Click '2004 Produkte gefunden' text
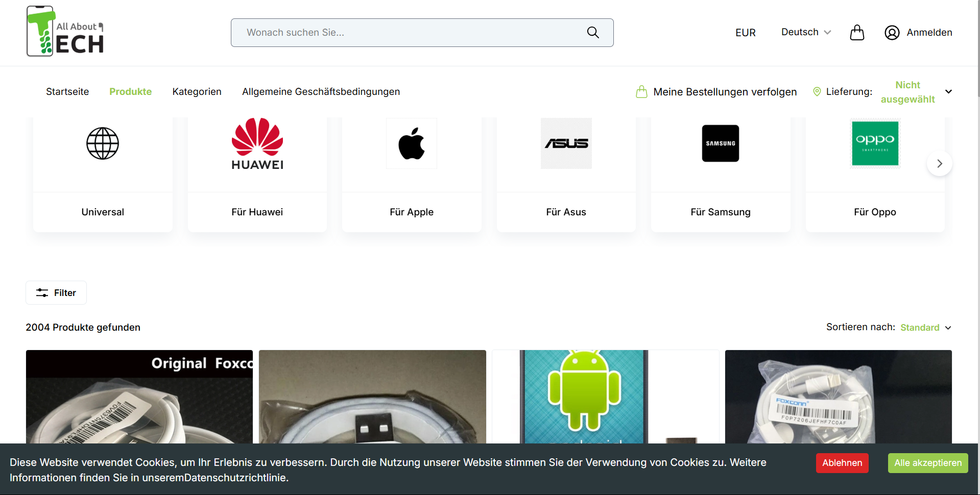Image resolution: width=980 pixels, height=495 pixels. 83,328
